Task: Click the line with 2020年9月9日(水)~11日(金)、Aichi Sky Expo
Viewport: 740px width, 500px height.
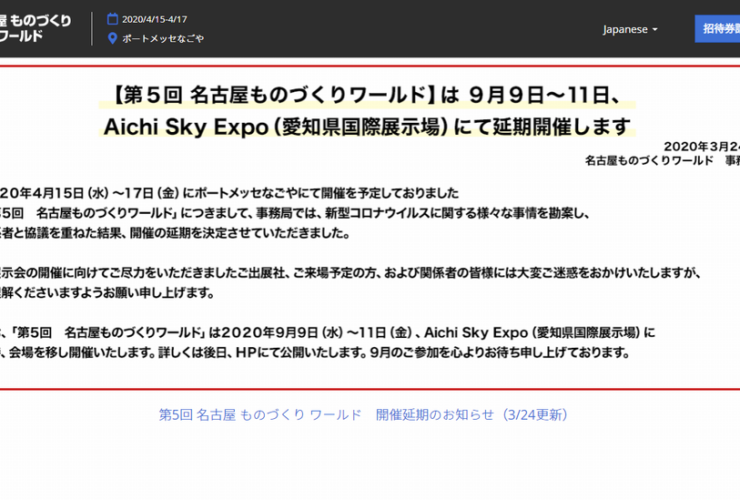Action: pyautogui.click(x=328, y=332)
